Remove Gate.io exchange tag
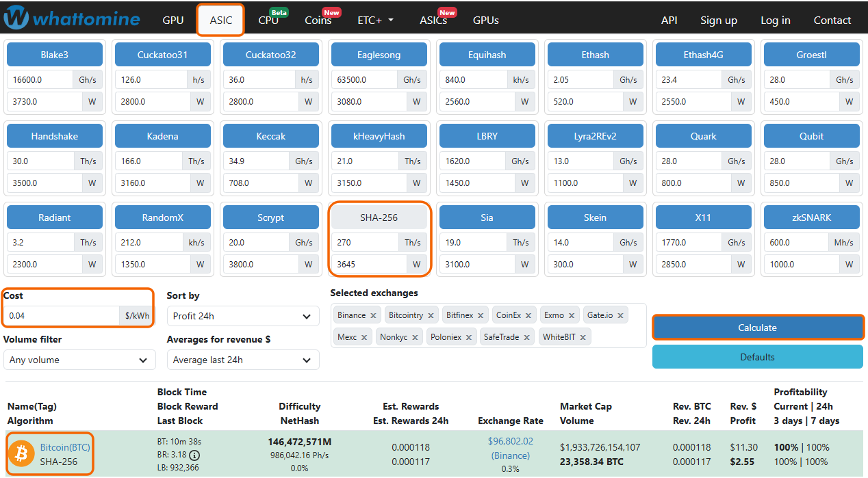This screenshot has width=868, height=478. [x=620, y=315]
